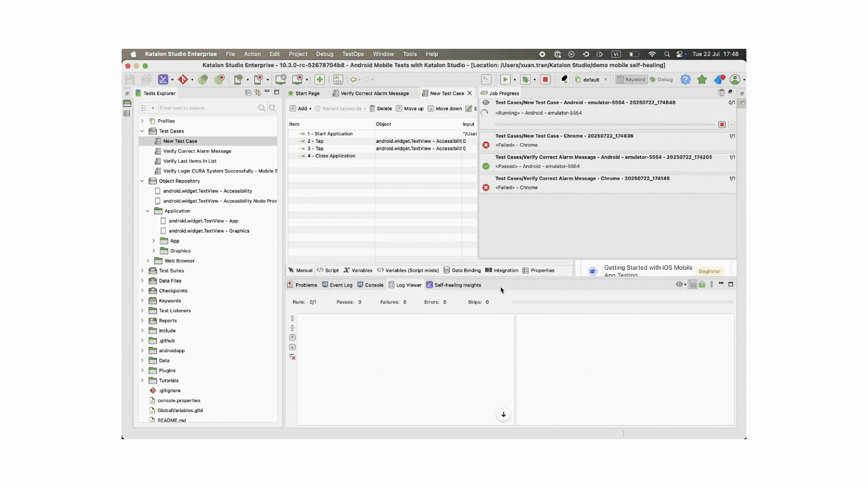This screenshot has width=868, height=488.
Task: Click the Spy Web globe icon
Action: click(203, 80)
